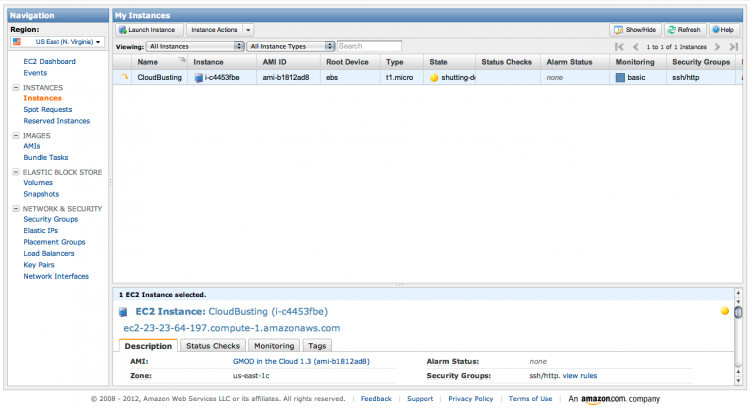The width and height of the screenshot is (750, 409).
Task: Click the Launch Instance button
Action: point(149,30)
